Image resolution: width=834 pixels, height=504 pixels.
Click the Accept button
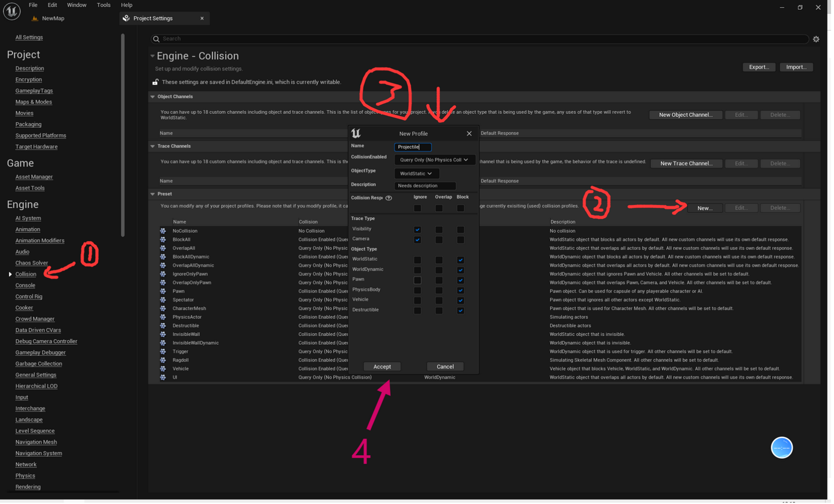pos(382,366)
